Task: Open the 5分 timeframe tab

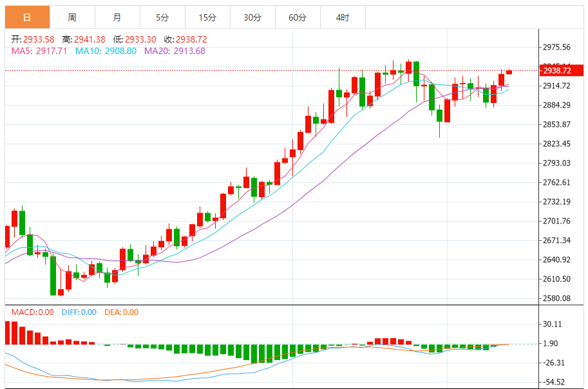Action: pyautogui.click(x=162, y=17)
